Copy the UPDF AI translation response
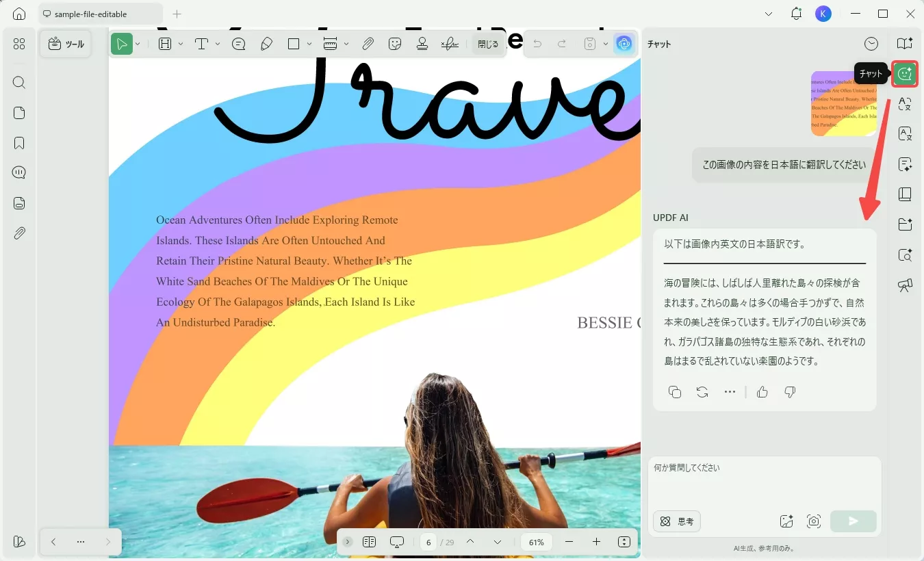Viewport: 924px width, 561px height. click(x=675, y=392)
